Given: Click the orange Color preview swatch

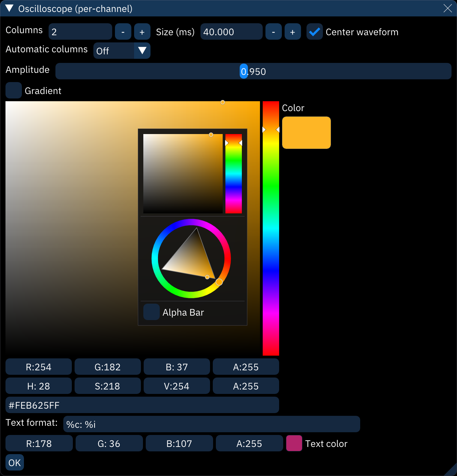Looking at the screenshot, I should tap(306, 133).
